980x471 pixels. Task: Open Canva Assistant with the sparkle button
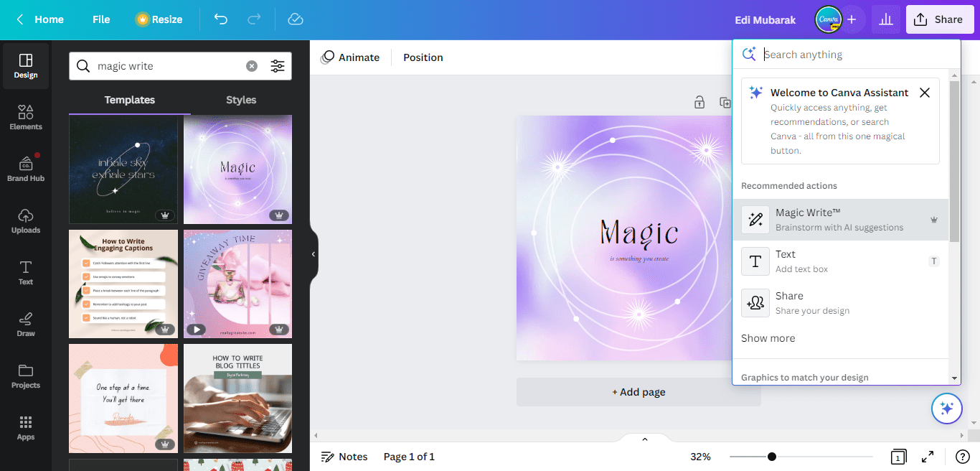click(x=946, y=408)
